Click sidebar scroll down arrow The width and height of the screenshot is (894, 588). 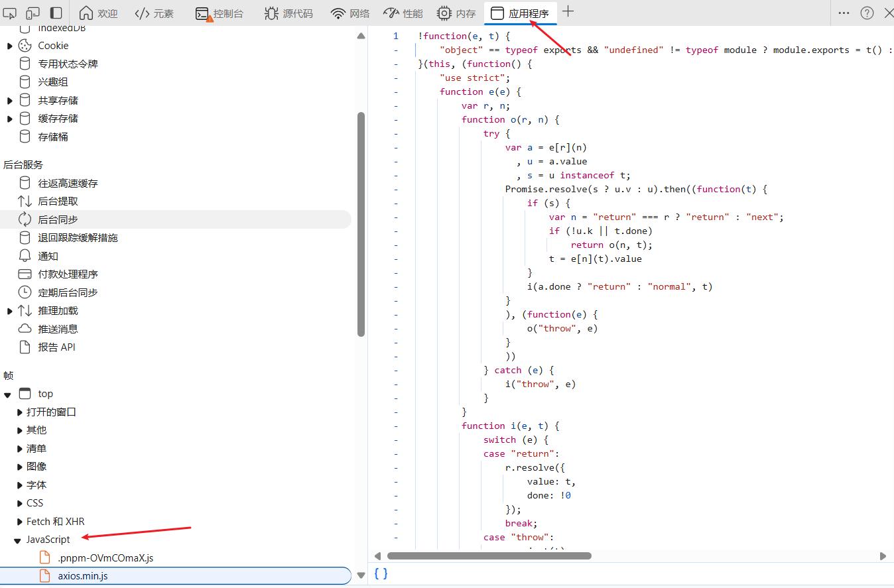361,575
